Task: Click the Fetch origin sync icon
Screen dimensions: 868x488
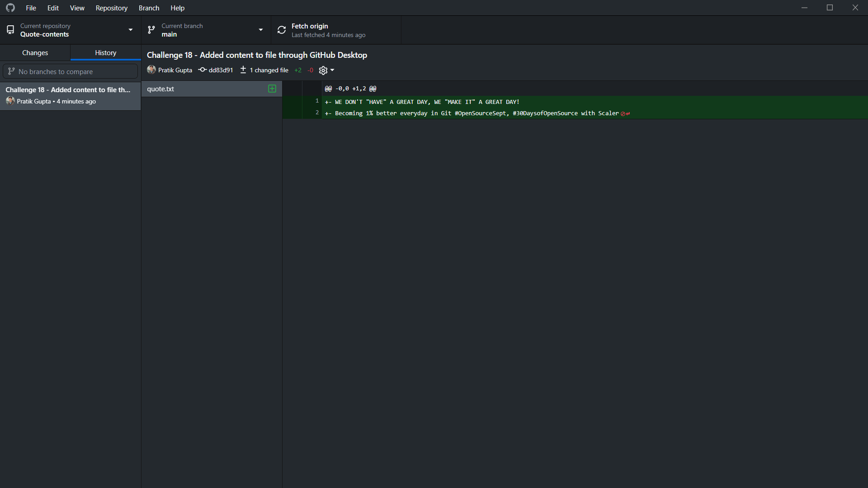Action: (281, 30)
